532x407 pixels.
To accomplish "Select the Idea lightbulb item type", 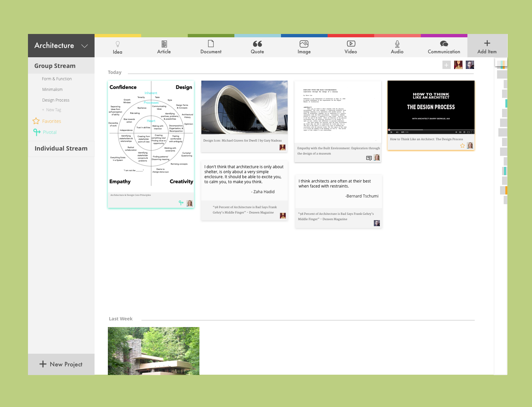I will (x=118, y=47).
